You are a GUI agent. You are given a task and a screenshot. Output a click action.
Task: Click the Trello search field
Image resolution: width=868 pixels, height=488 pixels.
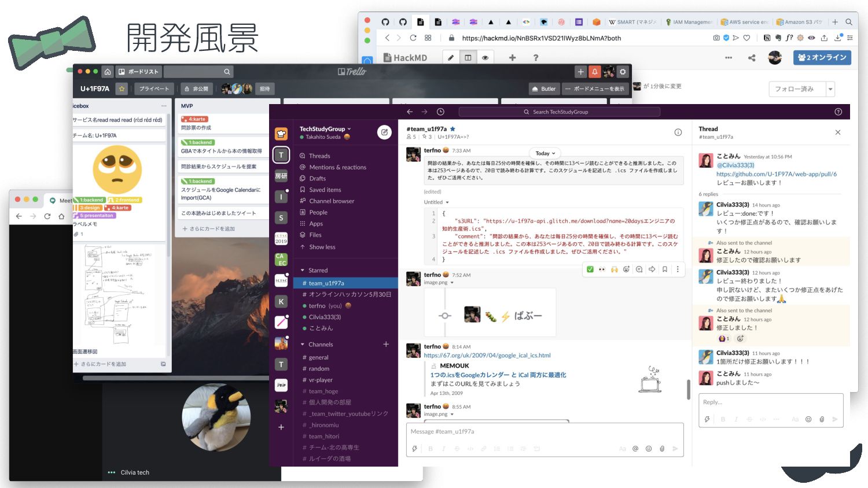coord(198,72)
